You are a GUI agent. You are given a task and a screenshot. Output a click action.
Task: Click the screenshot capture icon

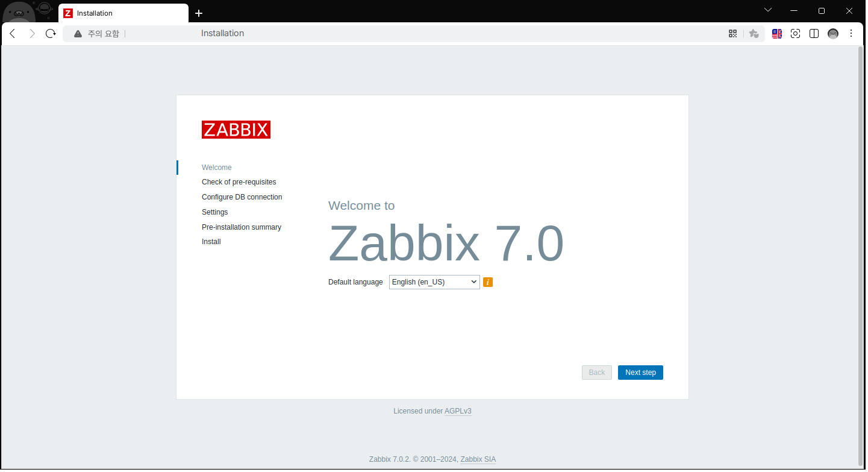[x=795, y=34]
